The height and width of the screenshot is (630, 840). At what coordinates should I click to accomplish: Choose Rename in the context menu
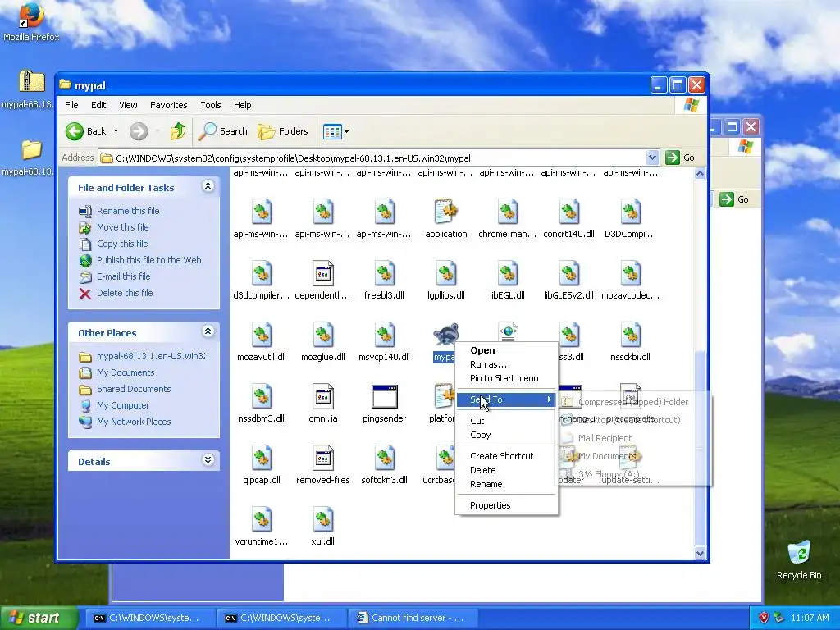(506, 484)
